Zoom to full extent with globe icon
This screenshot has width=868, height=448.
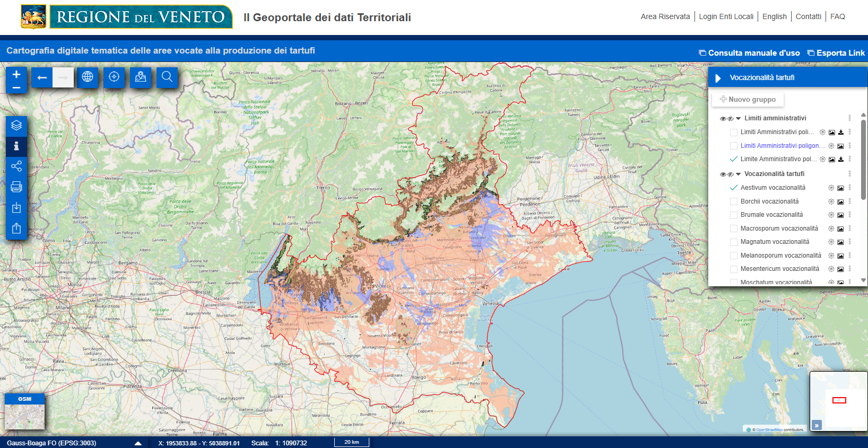(x=88, y=77)
